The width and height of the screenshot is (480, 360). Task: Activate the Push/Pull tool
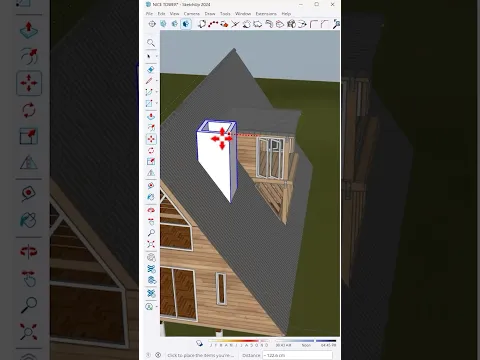pos(151,117)
